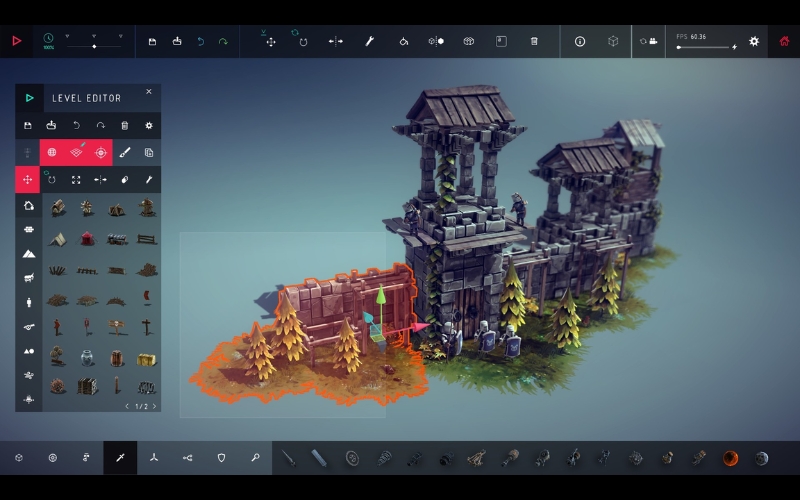Click the red home icon
The height and width of the screenshot is (500, 800).
784,41
